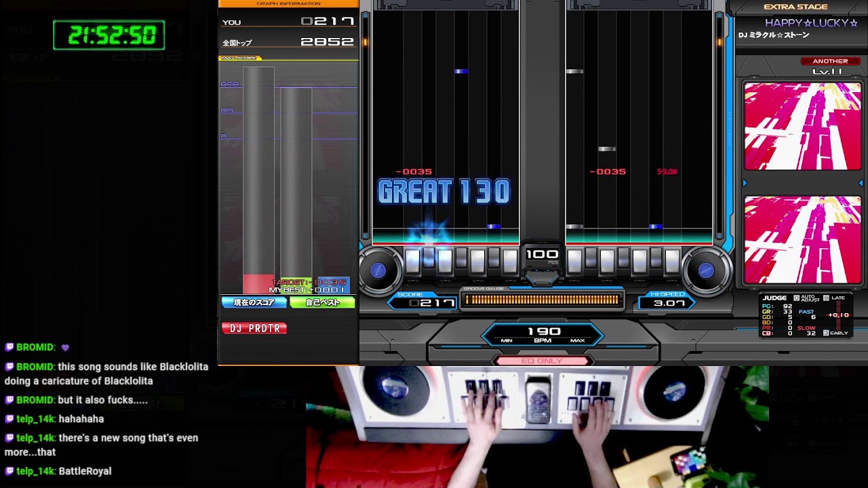Click the purple heart emote in chat
Image resolution: width=868 pixels, height=488 pixels.
pyautogui.click(x=65, y=348)
